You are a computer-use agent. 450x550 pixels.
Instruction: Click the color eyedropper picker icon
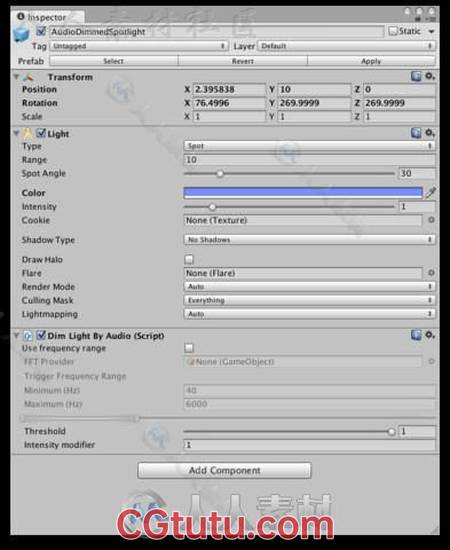430,192
